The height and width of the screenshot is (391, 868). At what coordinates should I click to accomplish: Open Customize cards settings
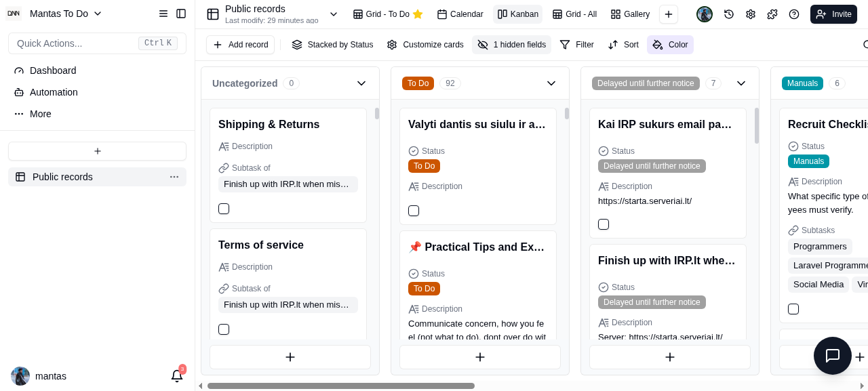[425, 45]
